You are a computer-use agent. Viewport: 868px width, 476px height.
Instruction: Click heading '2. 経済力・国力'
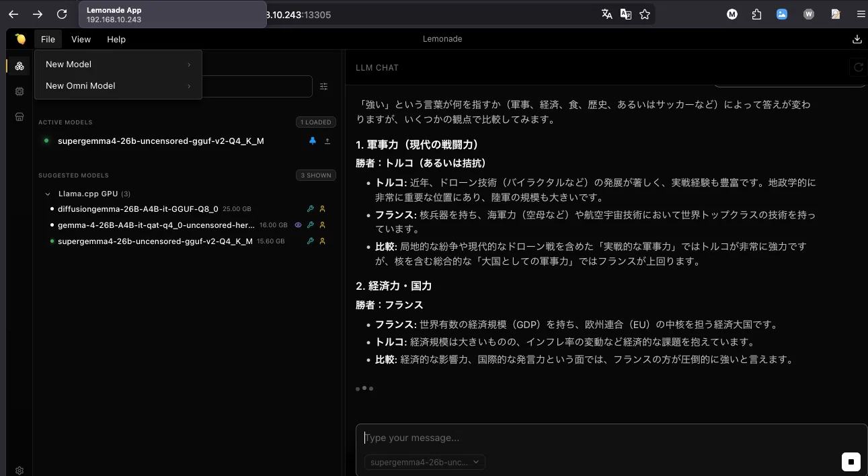393,286
